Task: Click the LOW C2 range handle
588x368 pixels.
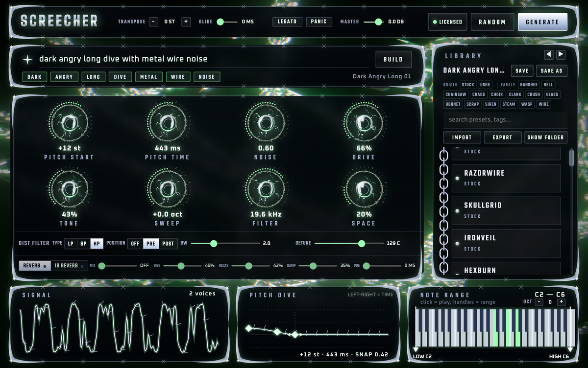Action: 416,349
